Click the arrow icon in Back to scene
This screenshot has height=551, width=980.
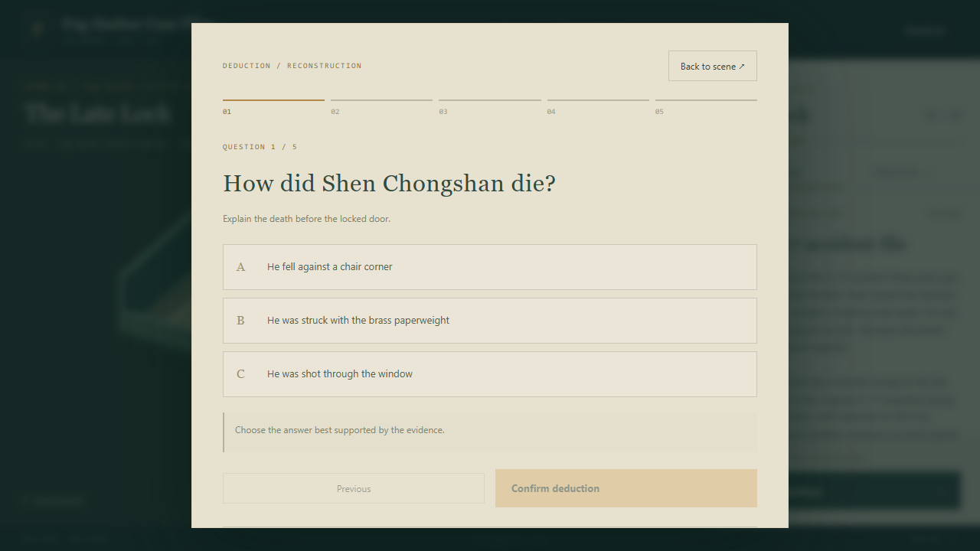click(742, 67)
